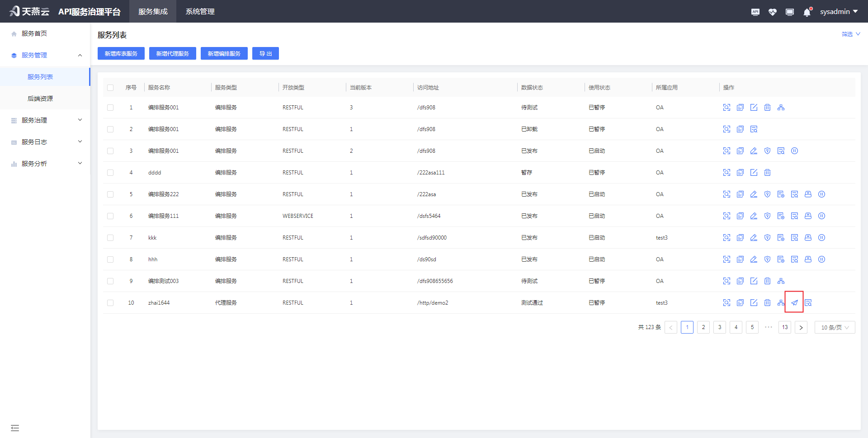The height and width of the screenshot is (438, 868).
Task: Expand the 筛选 filter panel
Action: [850, 34]
